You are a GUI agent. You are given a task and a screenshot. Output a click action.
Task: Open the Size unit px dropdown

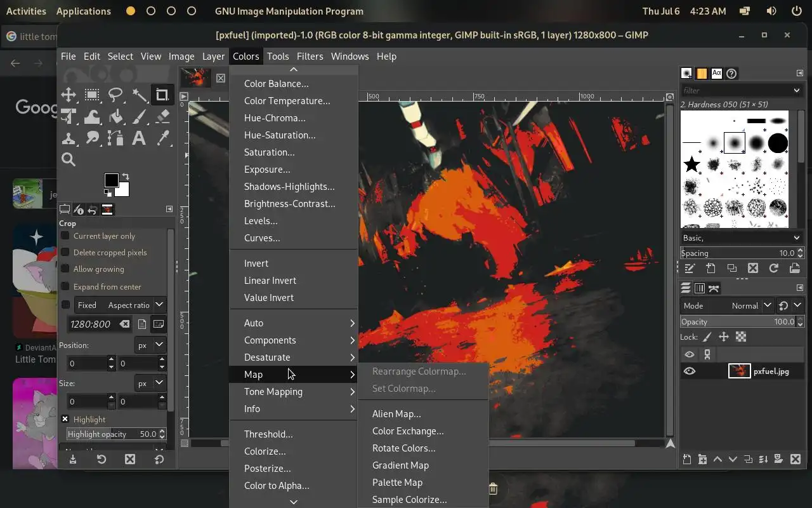(x=150, y=384)
